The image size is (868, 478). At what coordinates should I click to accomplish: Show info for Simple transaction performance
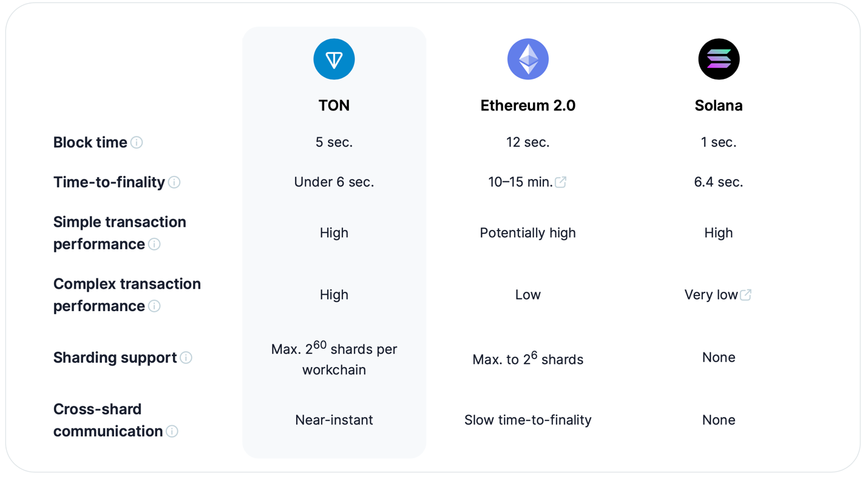[x=154, y=244]
